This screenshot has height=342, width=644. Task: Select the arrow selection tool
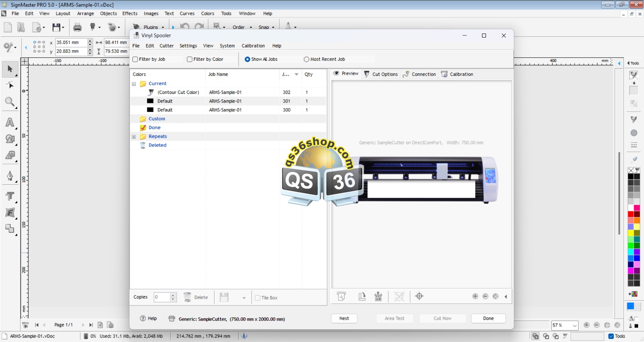click(x=10, y=69)
